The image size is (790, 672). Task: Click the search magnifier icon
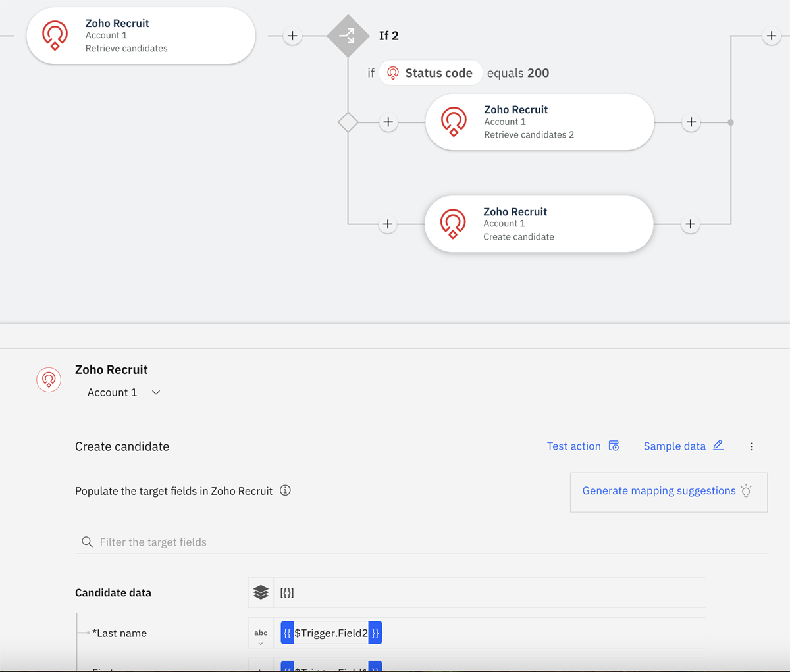(x=87, y=542)
